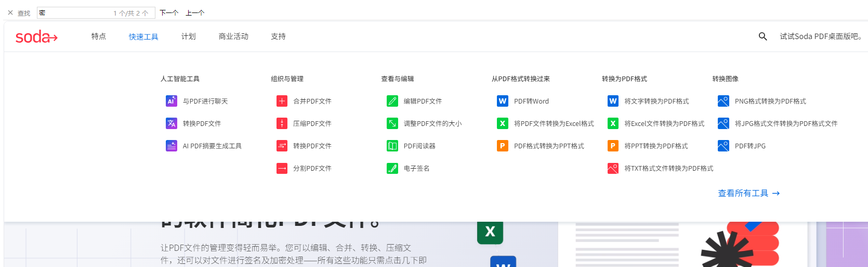Screen dimensions: 868x267
Task: Open the 计划 menu
Action: (x=189, y=36)
